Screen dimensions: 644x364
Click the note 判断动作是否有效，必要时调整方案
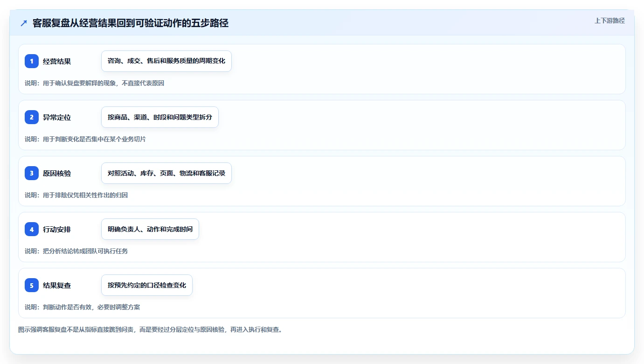point(91,307)
